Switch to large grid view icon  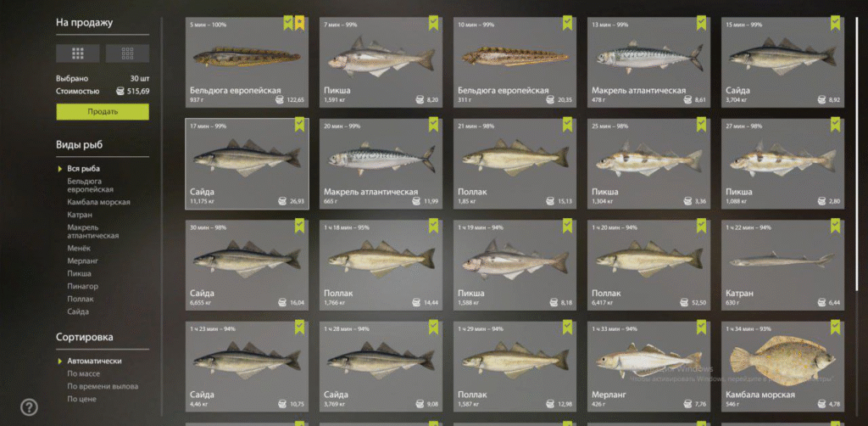click(x=77, y=53)
